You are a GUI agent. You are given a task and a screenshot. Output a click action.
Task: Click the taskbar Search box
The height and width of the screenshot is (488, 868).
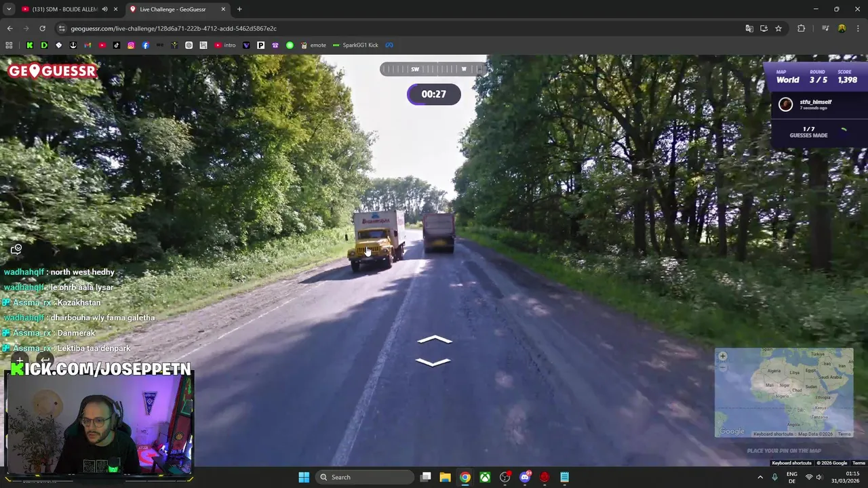tap(366, 477)
